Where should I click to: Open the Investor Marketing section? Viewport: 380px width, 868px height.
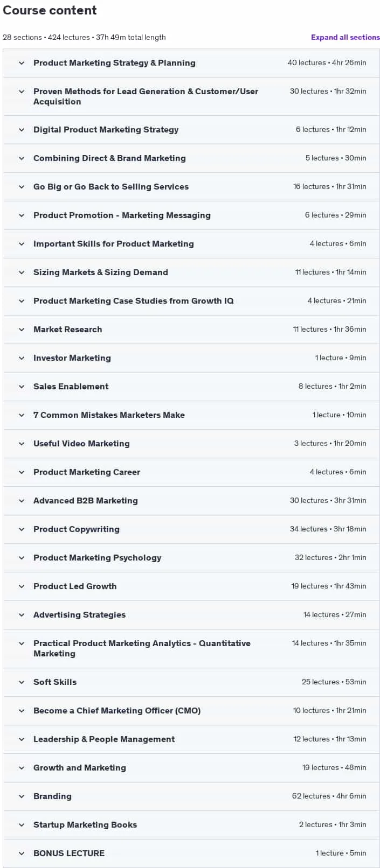tap(191, 358)
